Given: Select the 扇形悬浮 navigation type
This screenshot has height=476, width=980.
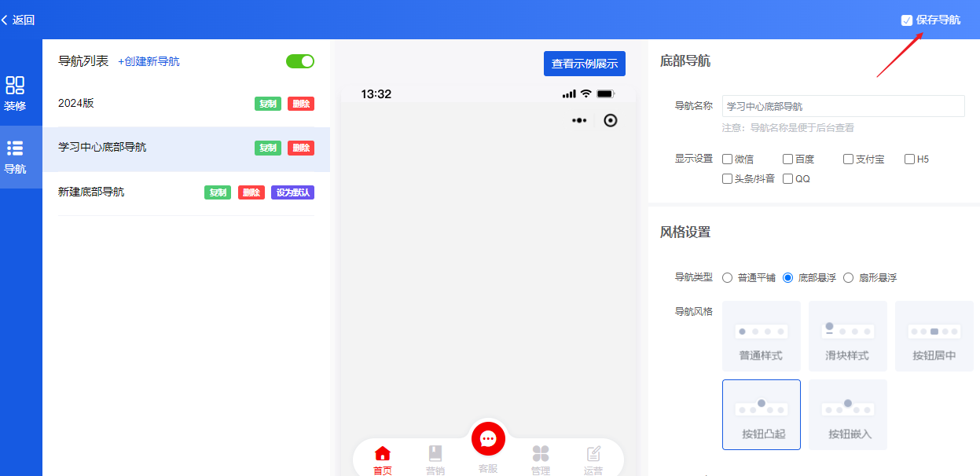Looking at the screenshot, I should click(848, 277).
